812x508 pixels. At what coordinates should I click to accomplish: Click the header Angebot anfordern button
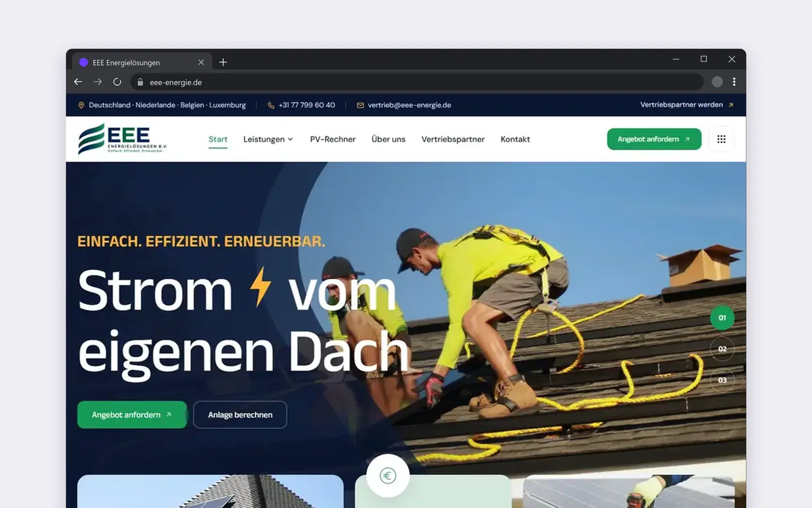[x=654, y=139]
